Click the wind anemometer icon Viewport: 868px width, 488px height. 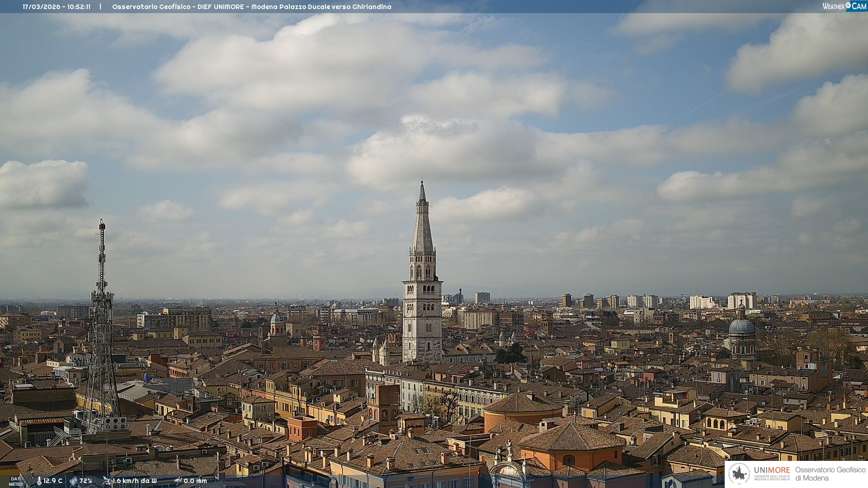tap(107, 481)
